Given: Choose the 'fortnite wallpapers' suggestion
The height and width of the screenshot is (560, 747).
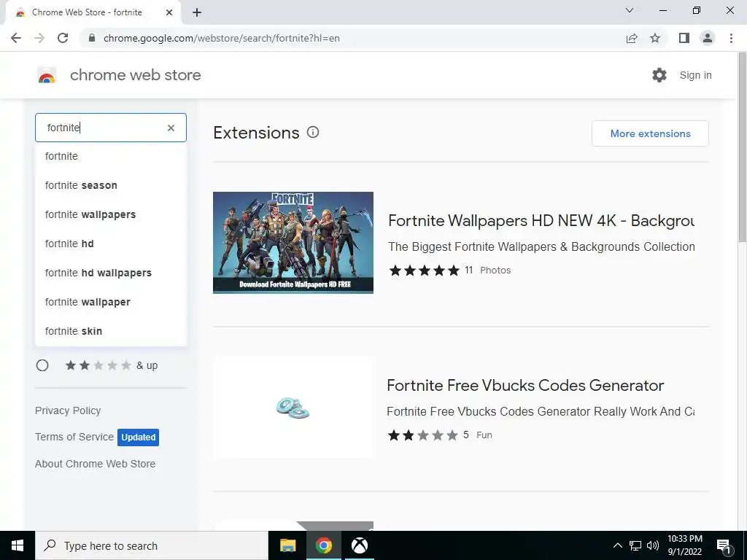Looking at the screenshot, I should [111, 214].
